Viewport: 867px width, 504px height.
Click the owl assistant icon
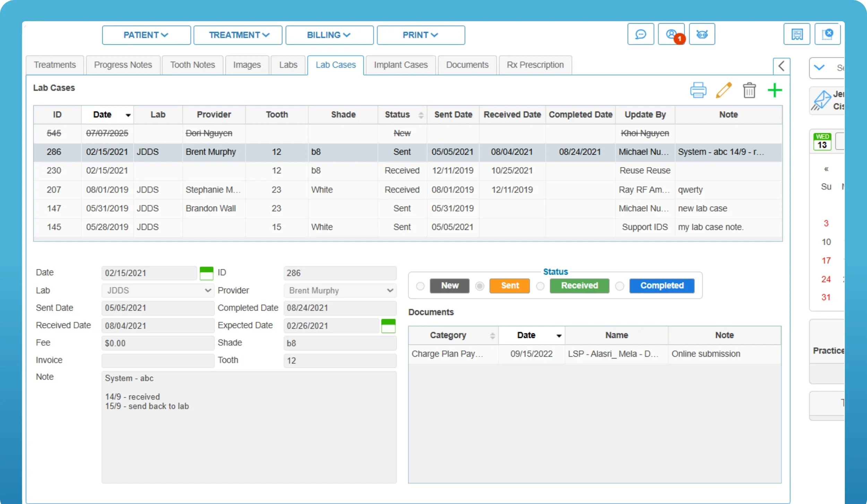pyautogui.click(x=702, y=34)
